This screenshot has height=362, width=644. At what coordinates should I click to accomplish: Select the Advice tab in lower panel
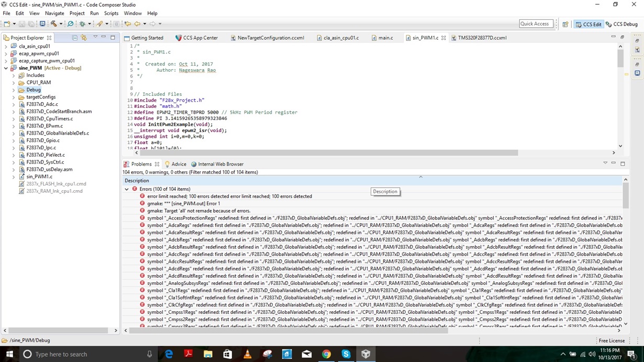pos(180,164)
